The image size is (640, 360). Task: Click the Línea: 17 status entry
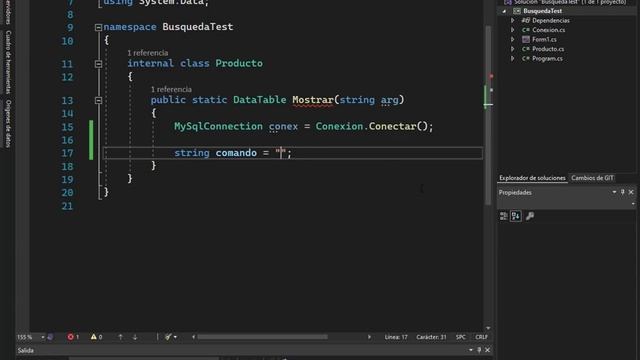point(396,337)
